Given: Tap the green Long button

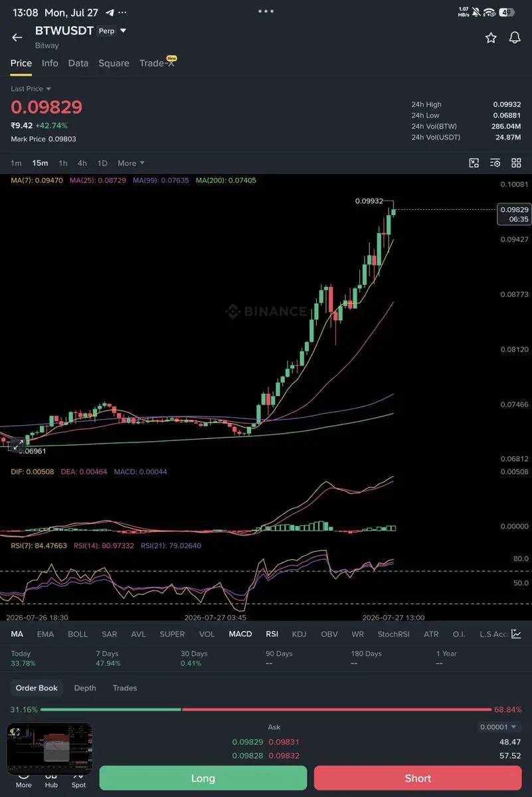Looking at the screenshot, I should 203,778.
